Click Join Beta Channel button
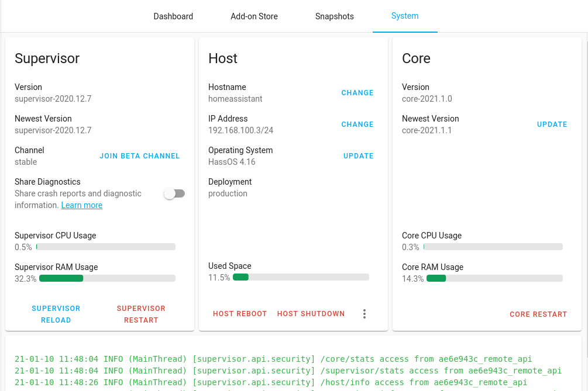 (x=139, y=156)
